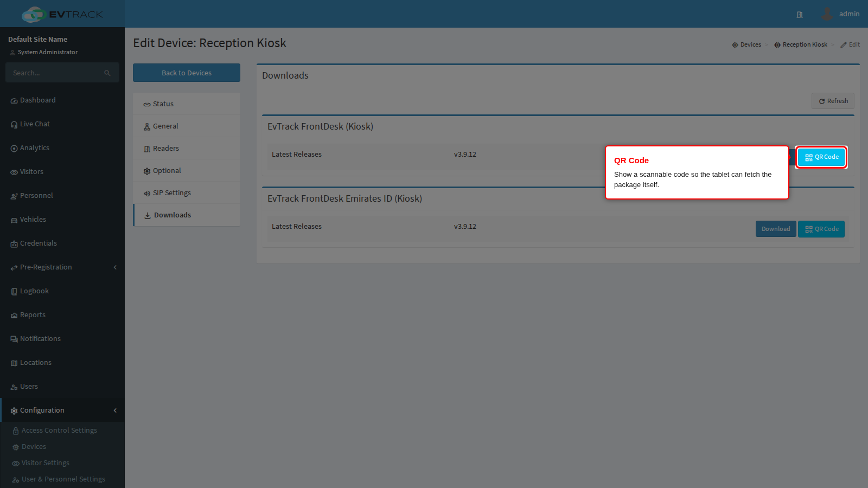Click the 'Downloads' panel heading

[x=285, y=75]
